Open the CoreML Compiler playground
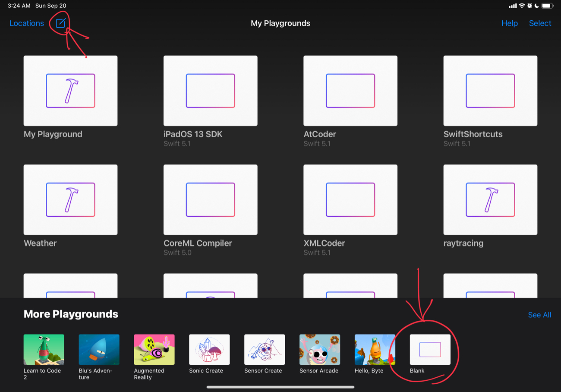 coord(210,199)
